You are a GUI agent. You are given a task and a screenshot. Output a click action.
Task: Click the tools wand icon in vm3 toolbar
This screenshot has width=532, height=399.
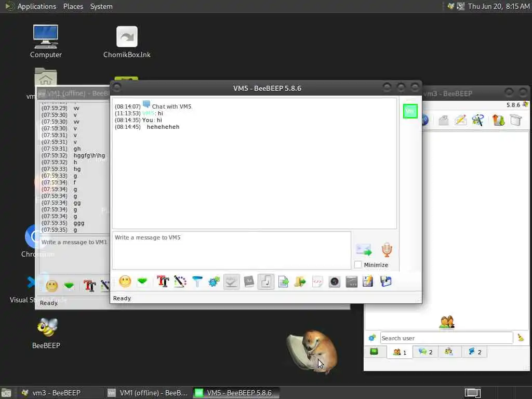click(x=478, y=120)
